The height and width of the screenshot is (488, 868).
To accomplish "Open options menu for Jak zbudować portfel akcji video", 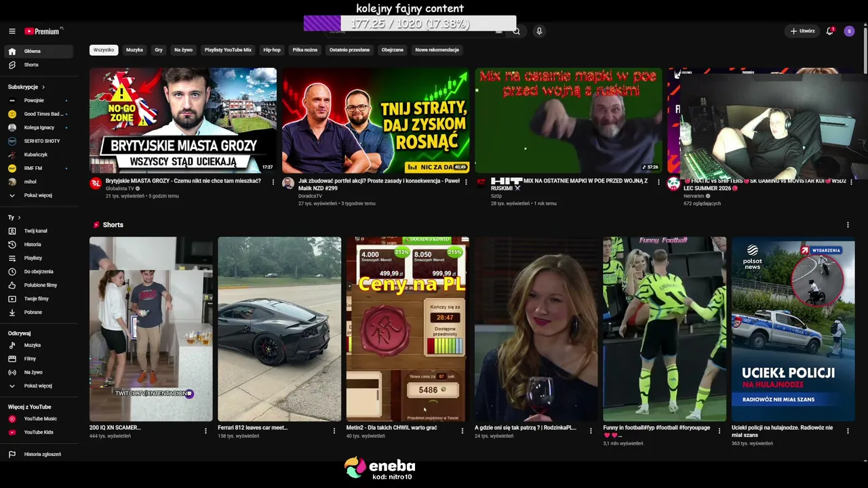I will click(x=466, y=182).
